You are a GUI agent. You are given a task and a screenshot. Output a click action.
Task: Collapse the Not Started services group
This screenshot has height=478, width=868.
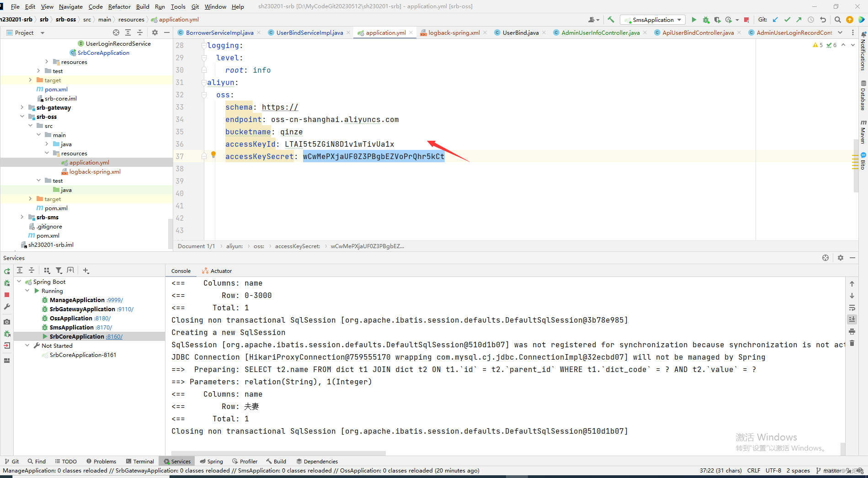27,345
